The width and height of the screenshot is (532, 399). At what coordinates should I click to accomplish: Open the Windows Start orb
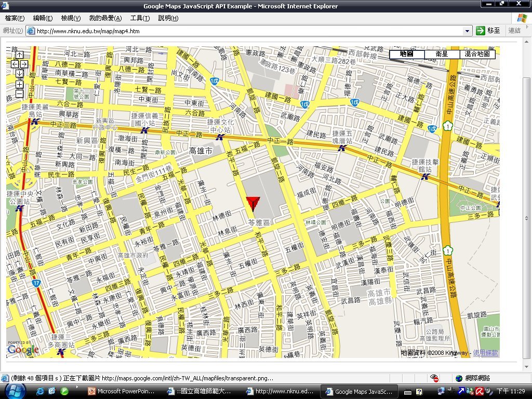tap(15, 391)
